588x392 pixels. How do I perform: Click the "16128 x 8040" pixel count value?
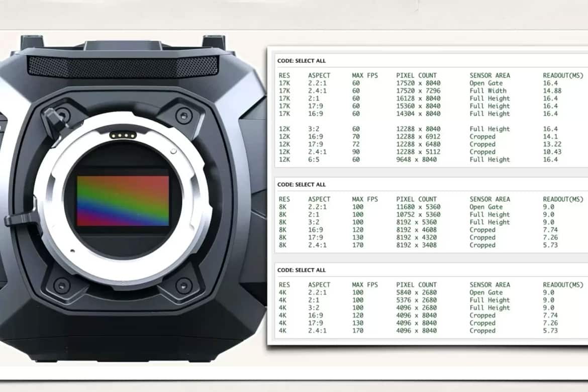[418, 99]
